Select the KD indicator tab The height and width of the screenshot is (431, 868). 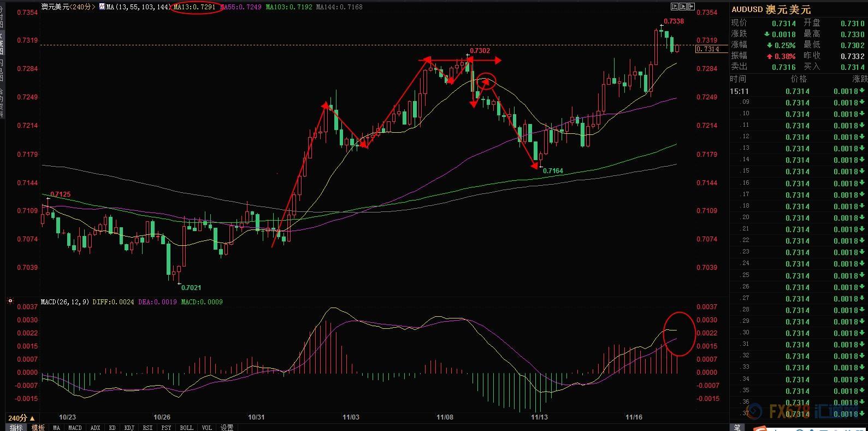[x=113, y=427]
